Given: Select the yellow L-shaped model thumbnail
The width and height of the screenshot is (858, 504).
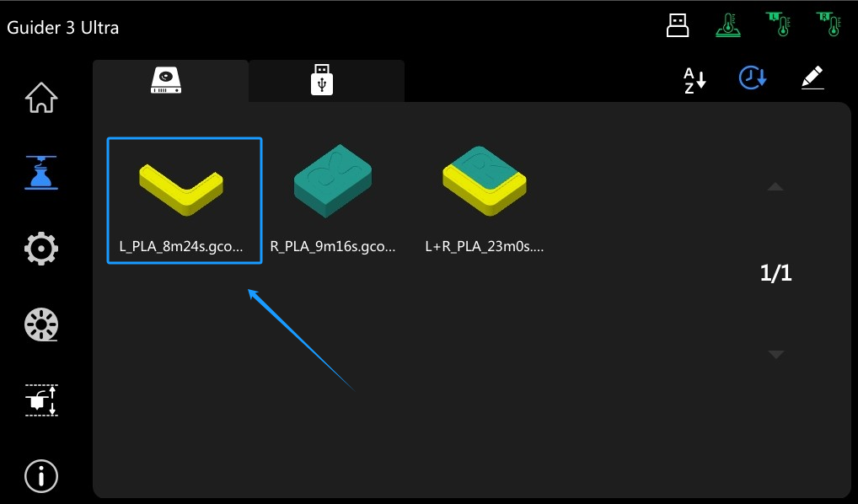Looking at the screenshot, I should (181, 188).
